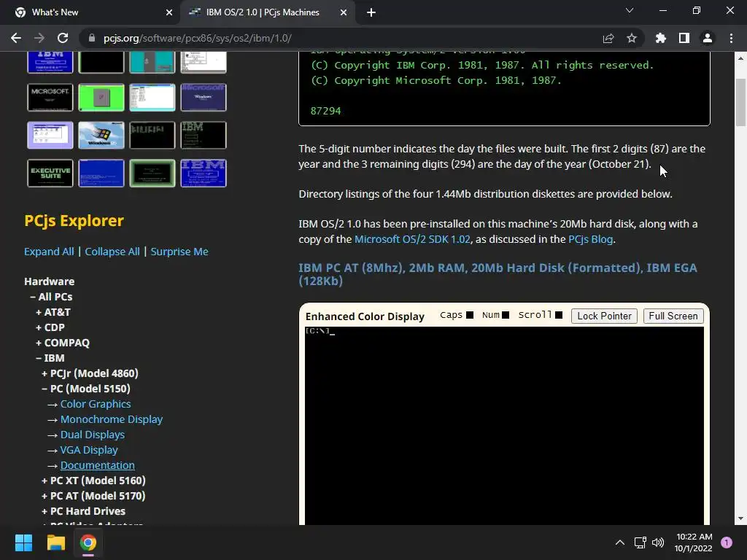Open the browser profile menu

pos(708,38)
